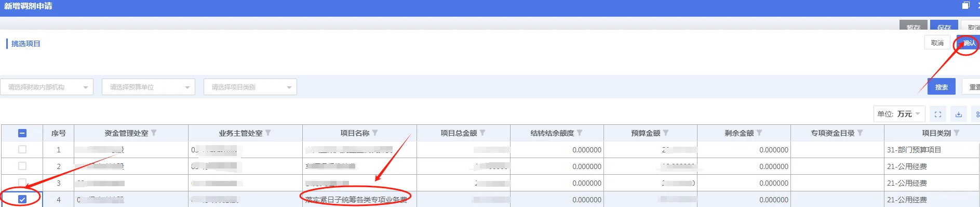Click the filter icon on 项目类别 column

tap(957, 133)
